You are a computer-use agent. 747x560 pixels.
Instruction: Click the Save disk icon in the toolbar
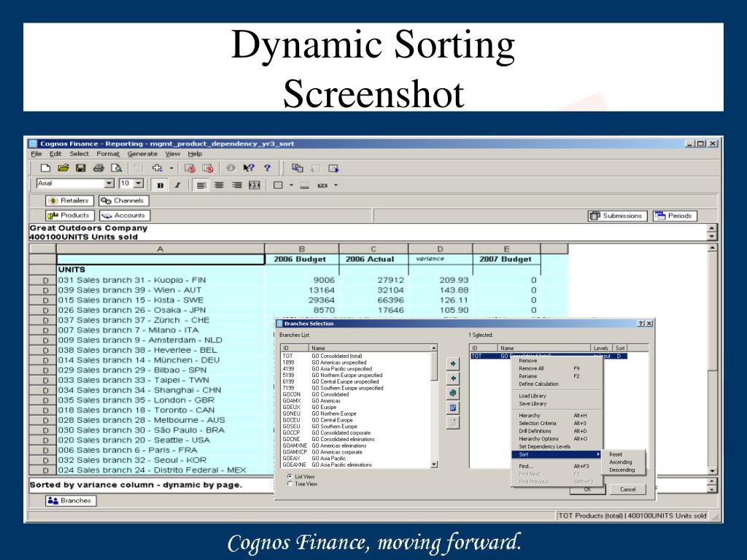pyautogui.click(x=80, y=168)
